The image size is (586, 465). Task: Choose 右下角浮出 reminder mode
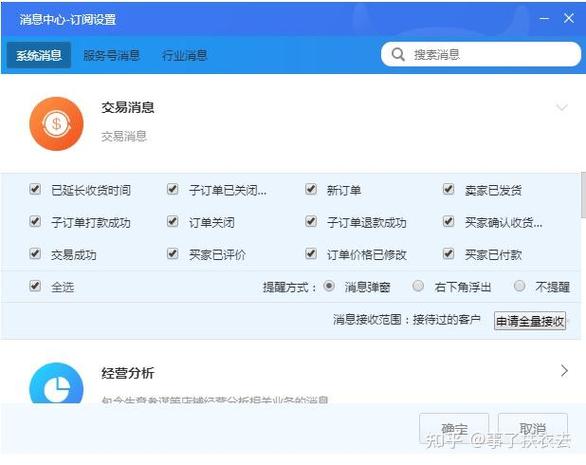click(x=418, y=286)
